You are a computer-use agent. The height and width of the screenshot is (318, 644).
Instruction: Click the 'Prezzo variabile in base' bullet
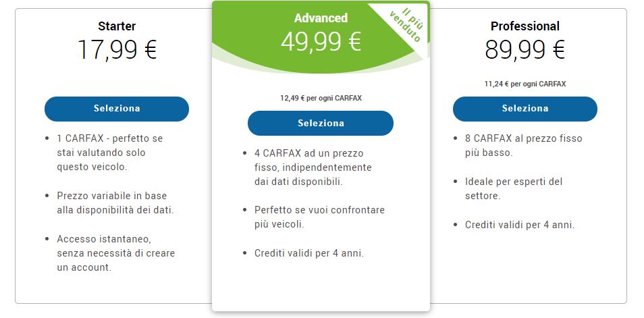[x=115, y=203]
